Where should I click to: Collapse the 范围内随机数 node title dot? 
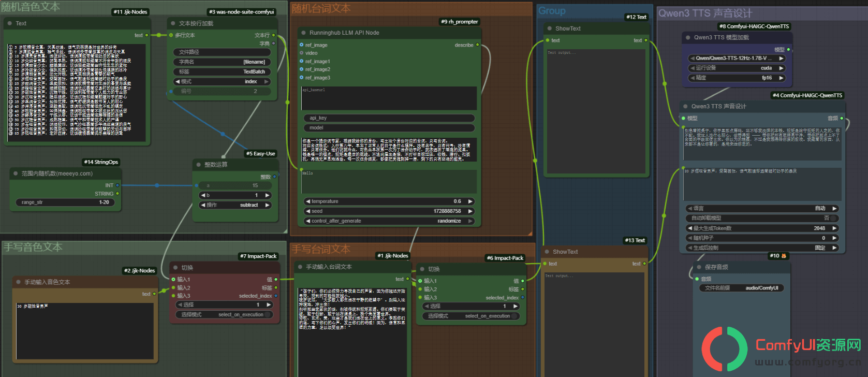click(x=16, y=173)
